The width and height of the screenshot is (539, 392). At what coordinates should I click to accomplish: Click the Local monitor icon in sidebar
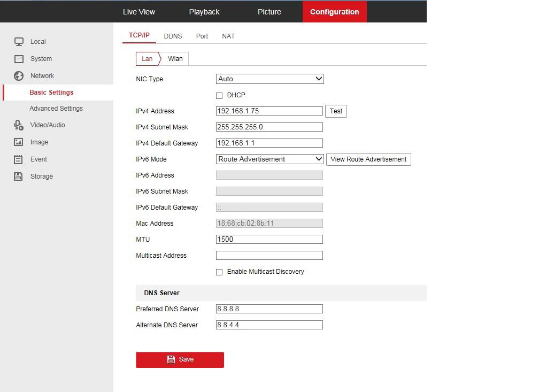pyautogui.click(x=19, y=42)
